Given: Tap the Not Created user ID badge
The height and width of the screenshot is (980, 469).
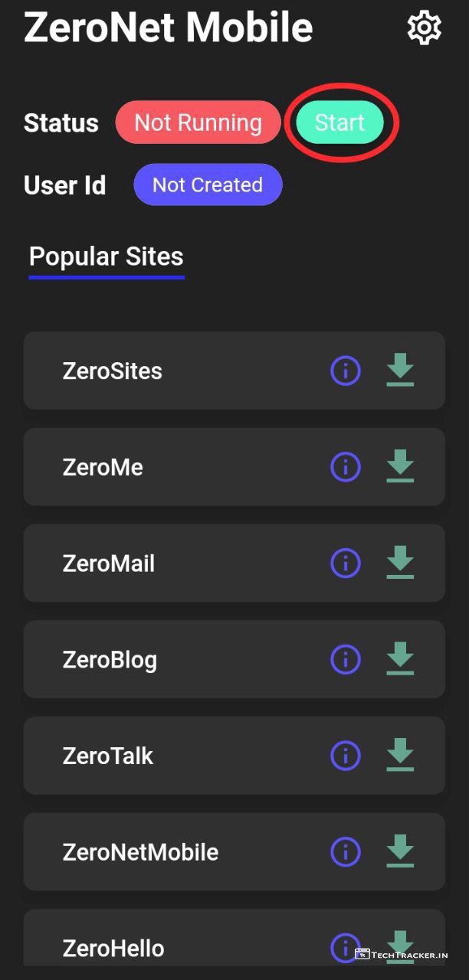Looking at the screenshot, I should [x=208, y=185].
